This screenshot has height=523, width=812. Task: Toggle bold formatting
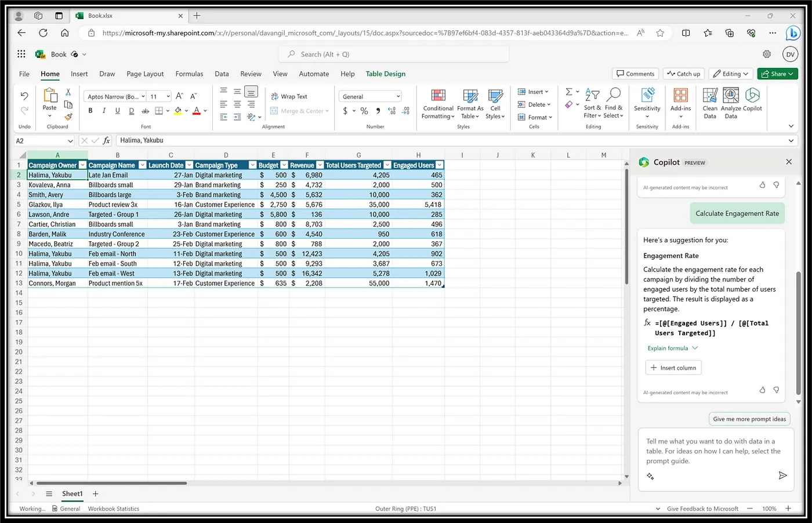pyautogui.click(x=90, y=111)
